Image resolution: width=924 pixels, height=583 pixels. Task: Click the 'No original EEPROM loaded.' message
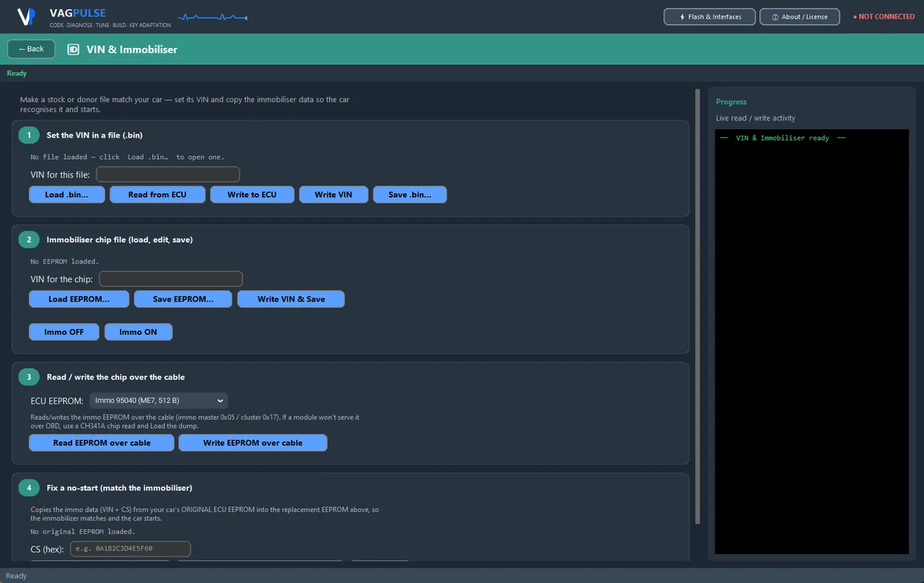pyautogui.click(x=83, y=532)
